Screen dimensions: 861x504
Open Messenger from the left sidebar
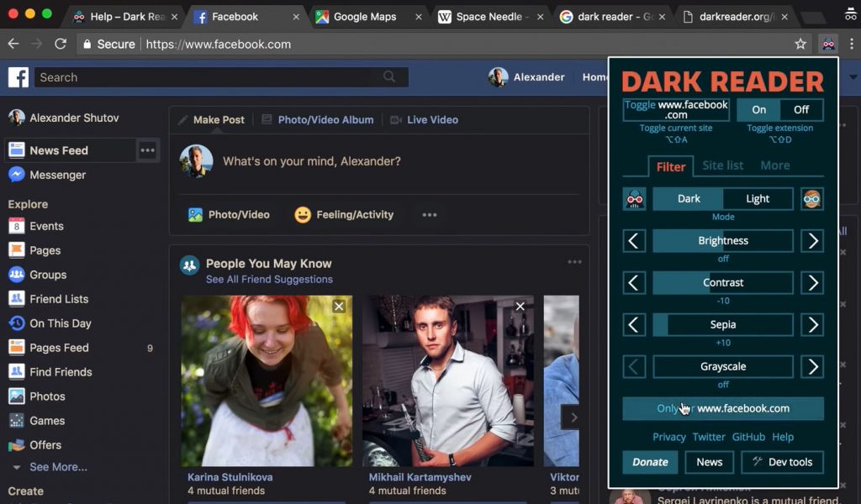57,175
